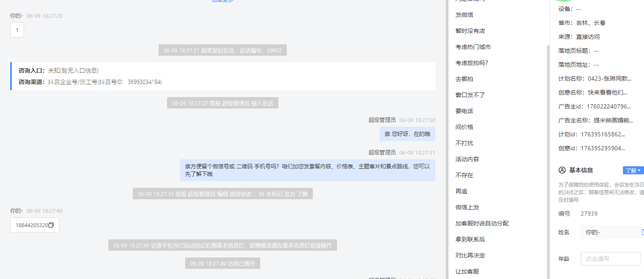Click the 广告主名称 提米映画婚前 row
Screen dimensions: 644x279
coord(596,120)
